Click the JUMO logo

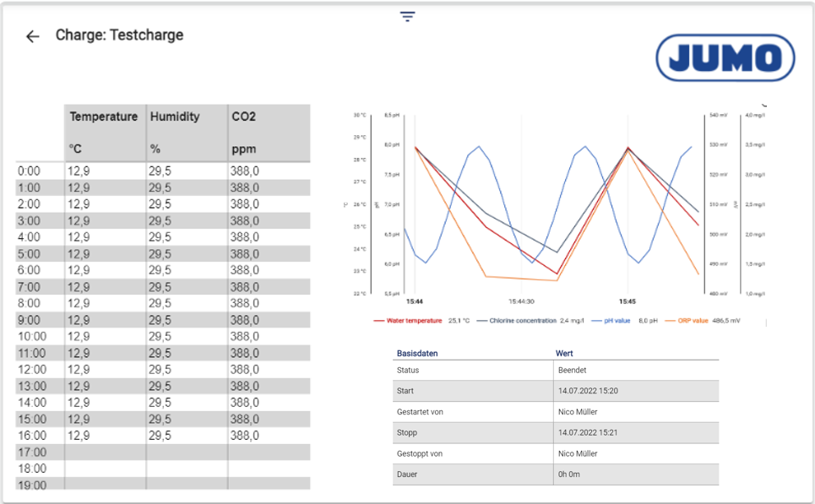point(725,58)
